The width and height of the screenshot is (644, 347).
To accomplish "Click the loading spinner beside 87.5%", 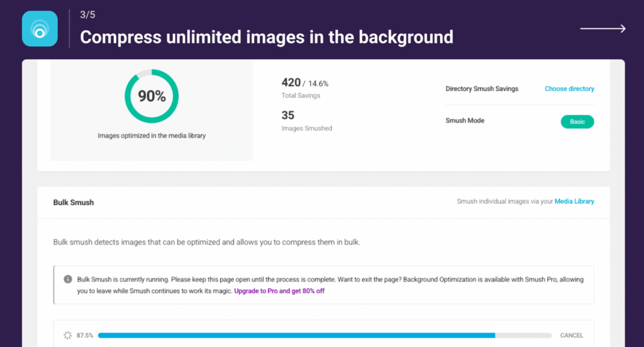I will 68,336.
